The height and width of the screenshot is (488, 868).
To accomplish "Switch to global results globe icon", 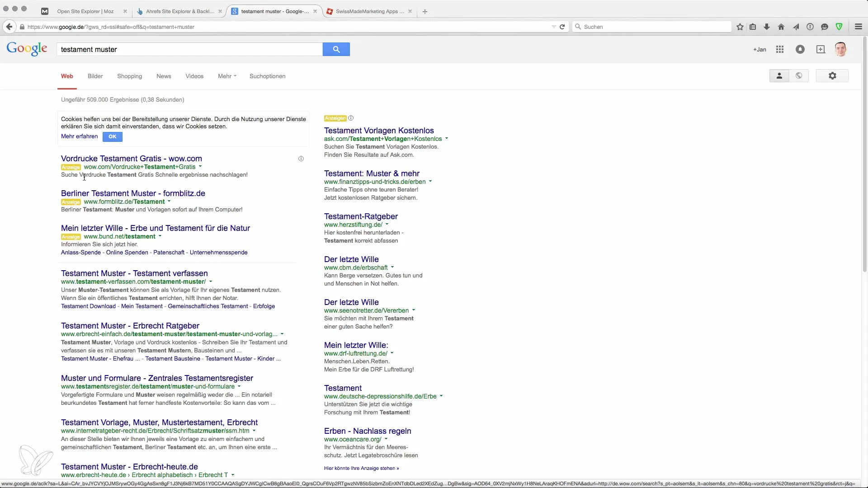I will coord(799,76).
